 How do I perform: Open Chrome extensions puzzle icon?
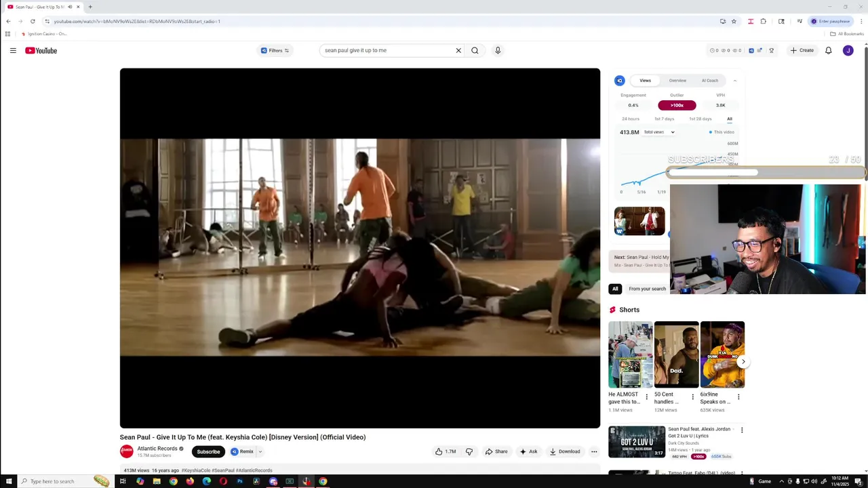tap(764, 21)
